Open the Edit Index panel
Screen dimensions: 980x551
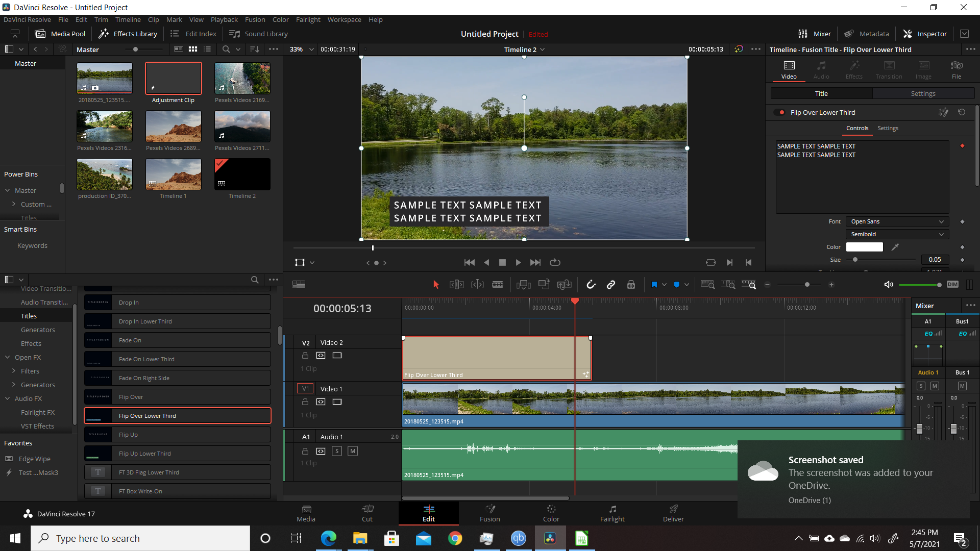pyautogui.click(x=193, y=34)
